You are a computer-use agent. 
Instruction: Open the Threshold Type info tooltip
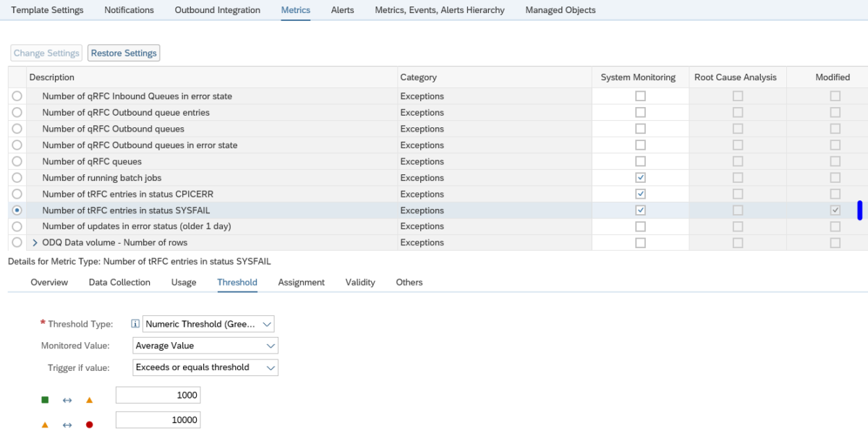coord(135,323)
